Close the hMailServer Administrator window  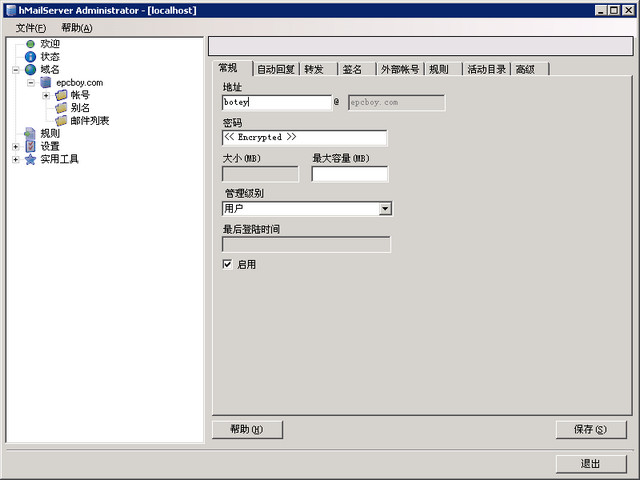pyautogui.click(x=628, y=10)
